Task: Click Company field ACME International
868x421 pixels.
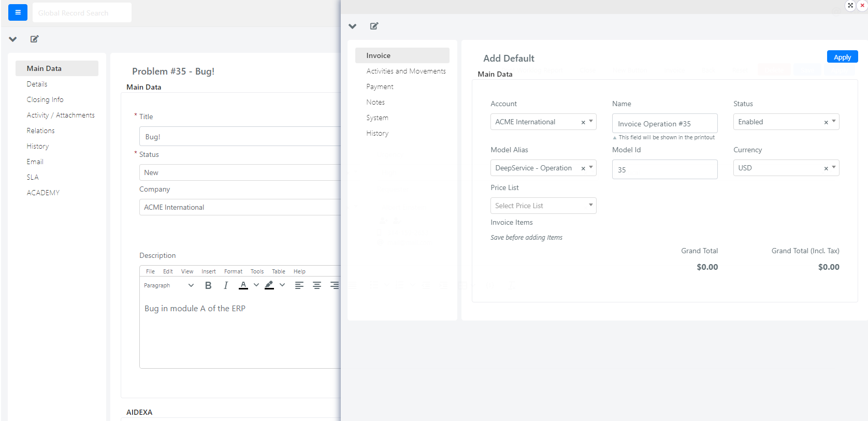Action: [240, 207]
